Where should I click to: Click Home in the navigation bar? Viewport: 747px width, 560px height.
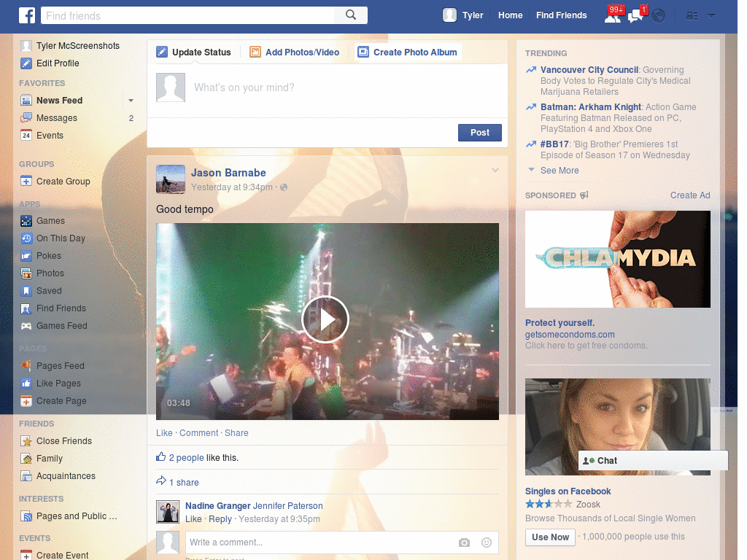point(510,15)
